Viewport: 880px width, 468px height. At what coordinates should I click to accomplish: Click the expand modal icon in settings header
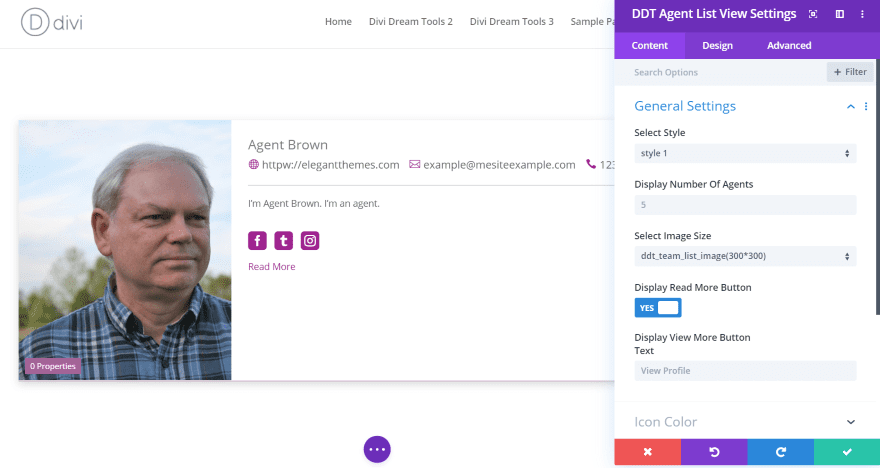813,14
